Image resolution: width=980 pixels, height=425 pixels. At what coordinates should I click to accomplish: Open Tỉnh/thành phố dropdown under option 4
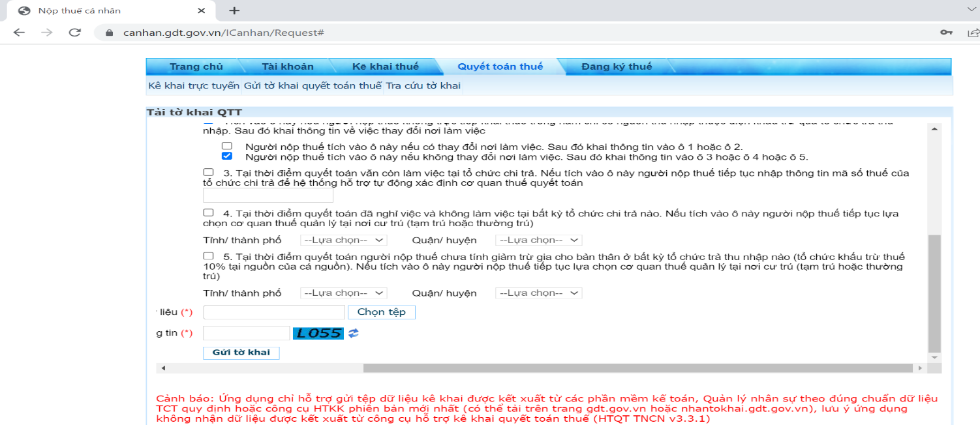point(343,240)
